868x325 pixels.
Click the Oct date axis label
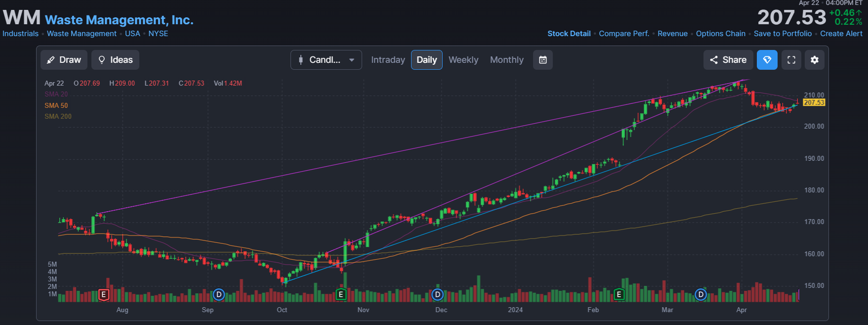(282, 310)
